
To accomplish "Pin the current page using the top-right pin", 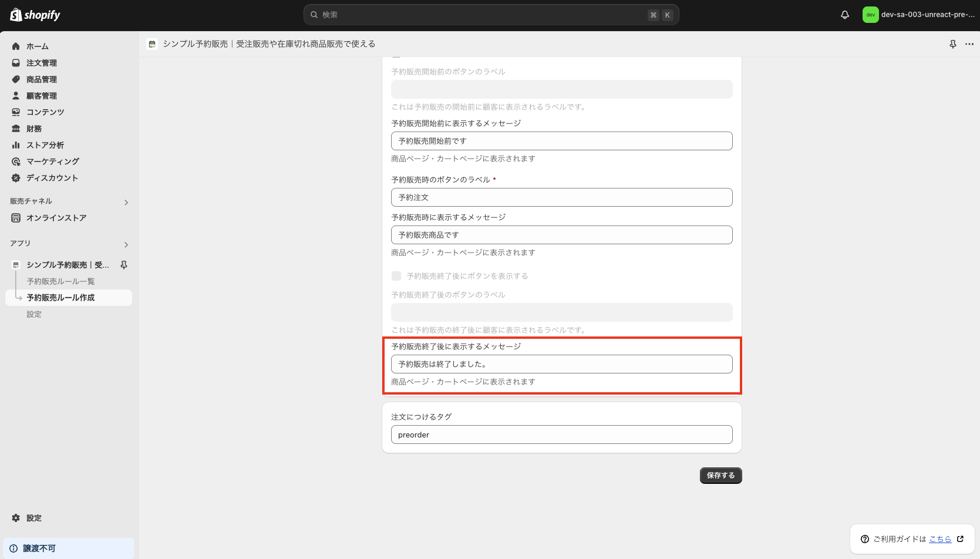I will pos(952,43).
